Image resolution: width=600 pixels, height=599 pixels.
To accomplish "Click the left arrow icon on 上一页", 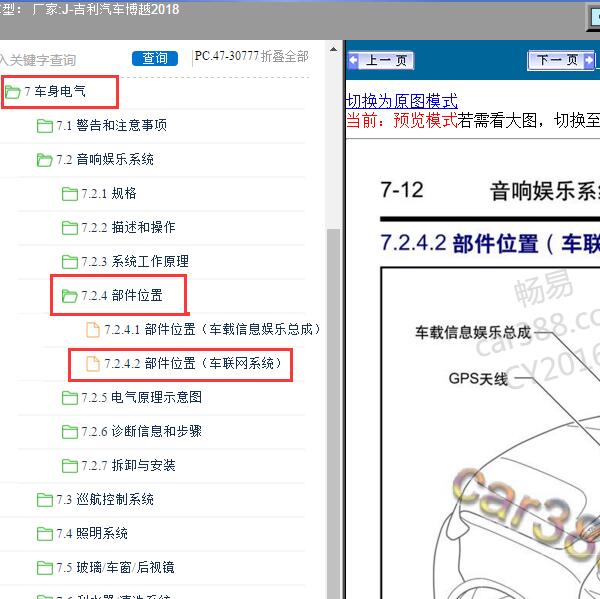I will tap(353, 60).
